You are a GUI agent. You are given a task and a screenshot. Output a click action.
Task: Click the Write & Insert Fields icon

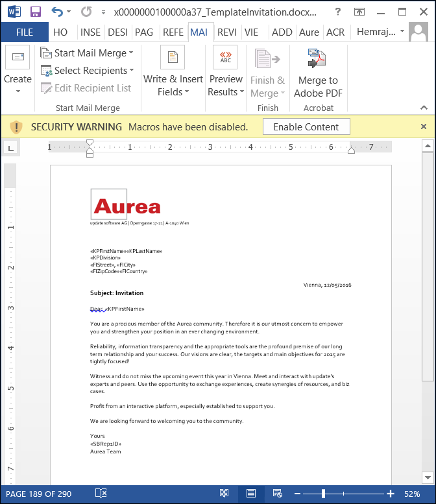pos(173,57)
